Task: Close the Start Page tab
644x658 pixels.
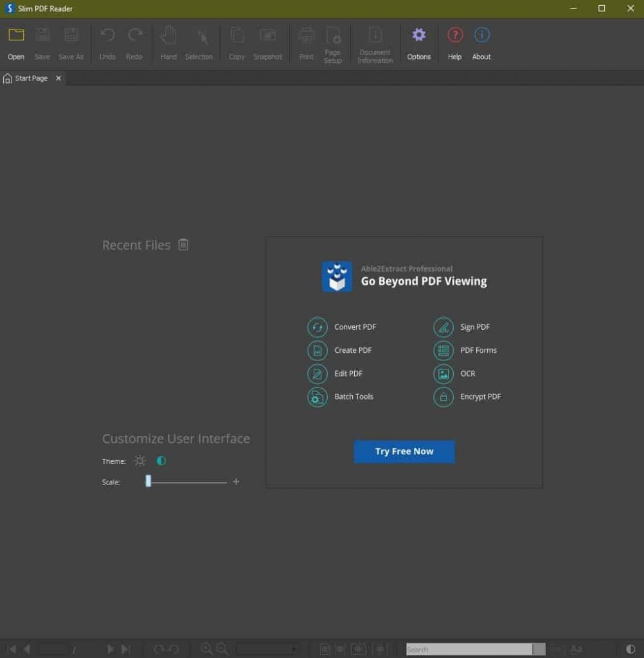Action: point(58,78)
